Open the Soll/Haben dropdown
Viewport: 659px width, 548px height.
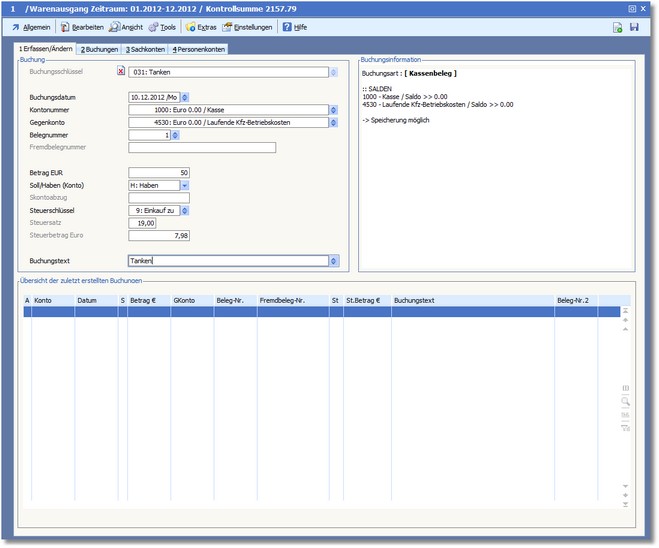point(184,185)
